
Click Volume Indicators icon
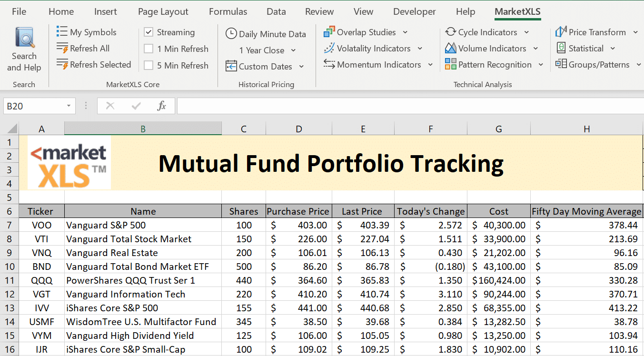point(450,48)
